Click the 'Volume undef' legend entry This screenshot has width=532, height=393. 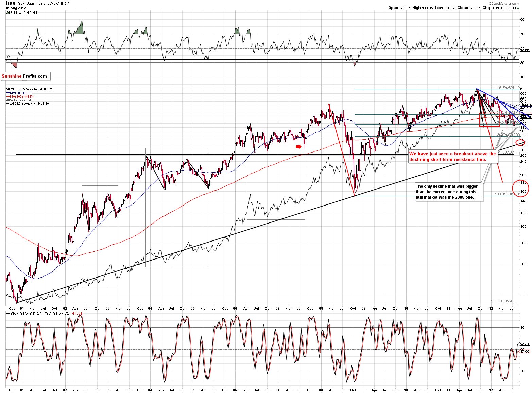click(21, 100)
